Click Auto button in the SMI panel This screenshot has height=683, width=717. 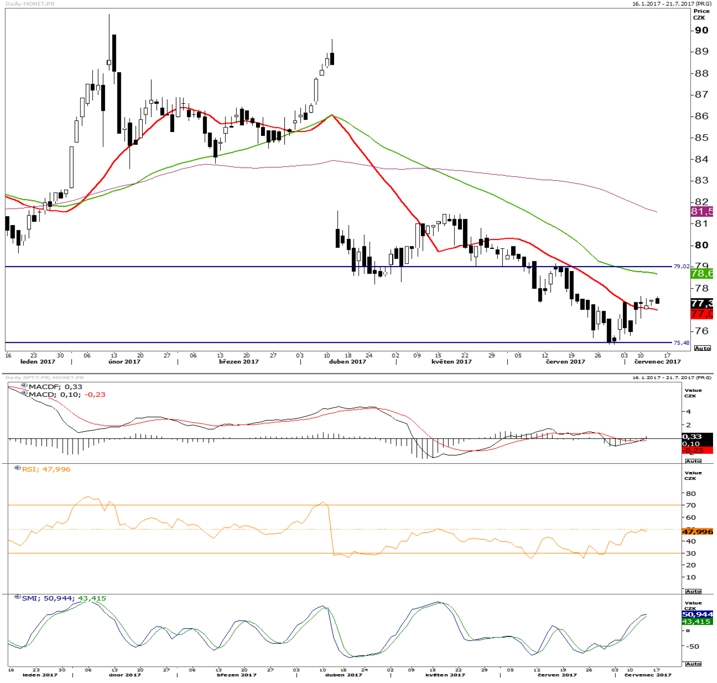693,663
